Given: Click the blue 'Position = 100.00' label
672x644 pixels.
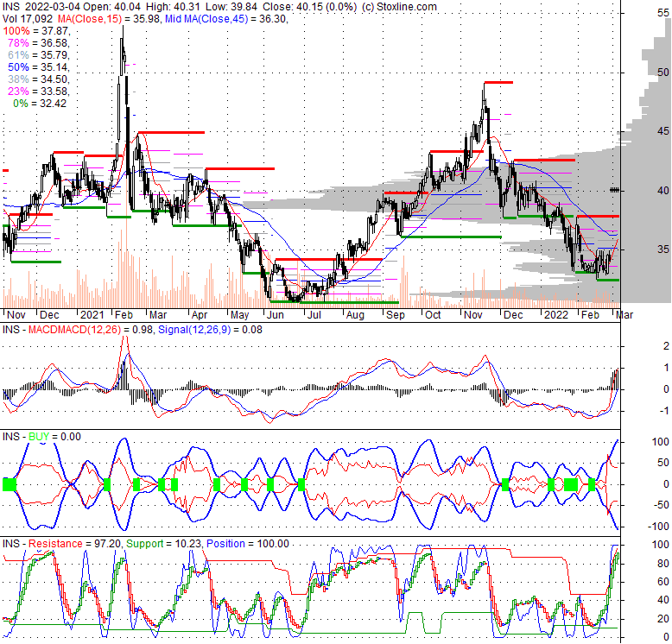Looking at the screenshot, I should pyautogui.click(x=248, y=543).
